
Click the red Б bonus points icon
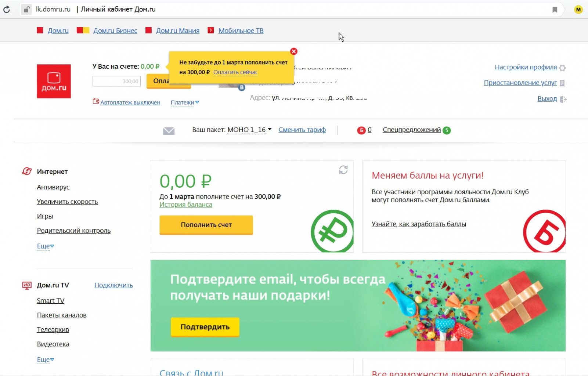click(361, 130)
